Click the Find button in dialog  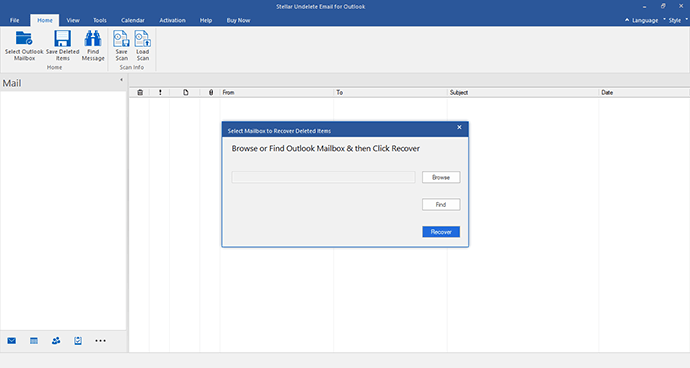click(441, 205)
